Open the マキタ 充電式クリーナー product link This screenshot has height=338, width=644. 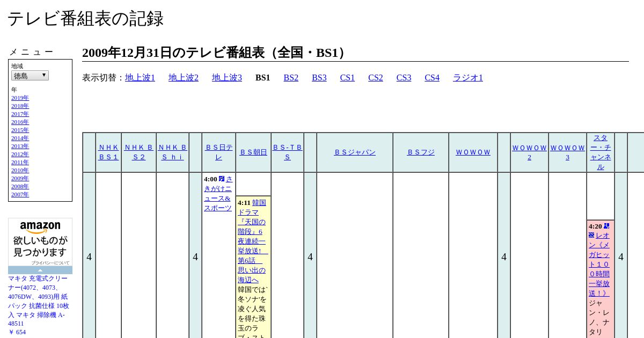pyautogui.click(x=39, y=301)
